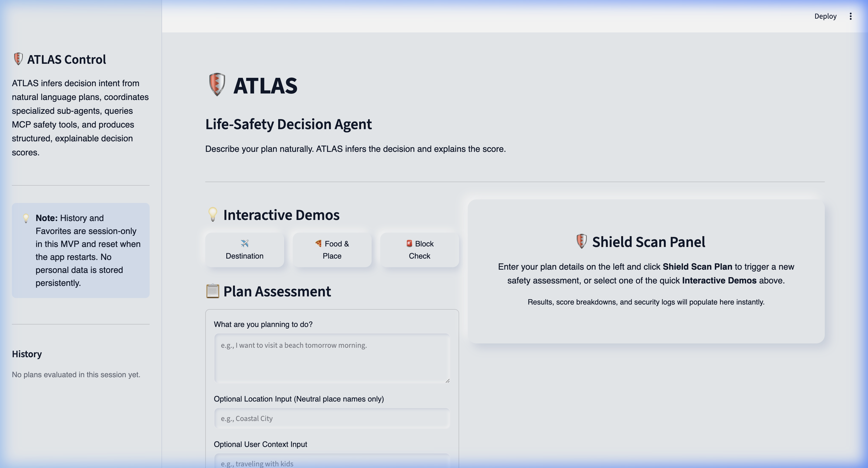Click the text area resize handle
The width and height of the screenshot is (868, 468).
tap(448, 381)
